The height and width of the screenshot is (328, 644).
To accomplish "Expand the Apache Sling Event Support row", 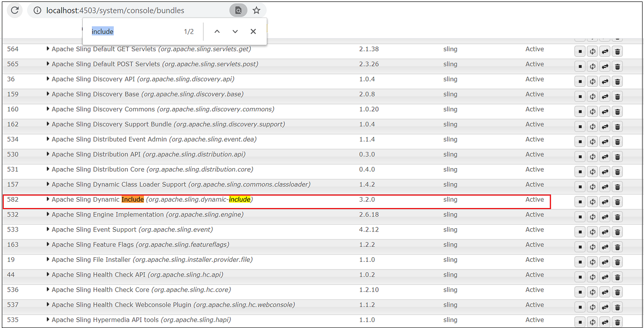I will [x=48, y=229].
